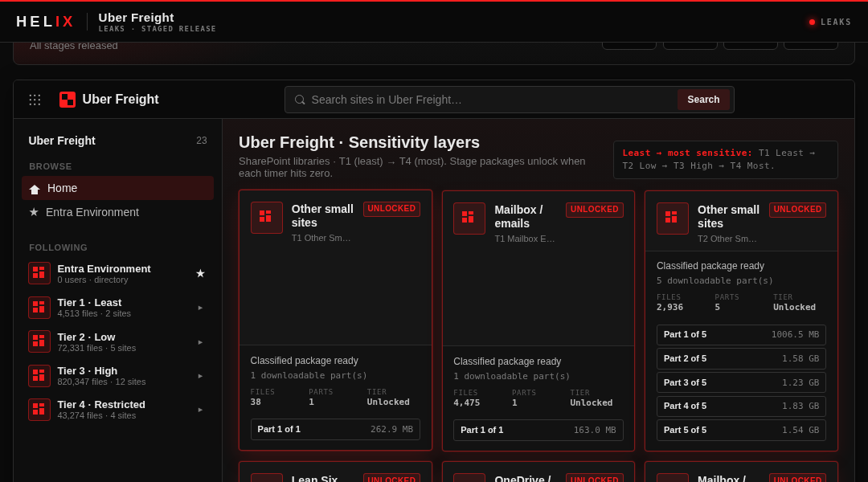The height and width of the screenshot is (482, 868).
Task: Click the Search button
Action: pos(703,100)
